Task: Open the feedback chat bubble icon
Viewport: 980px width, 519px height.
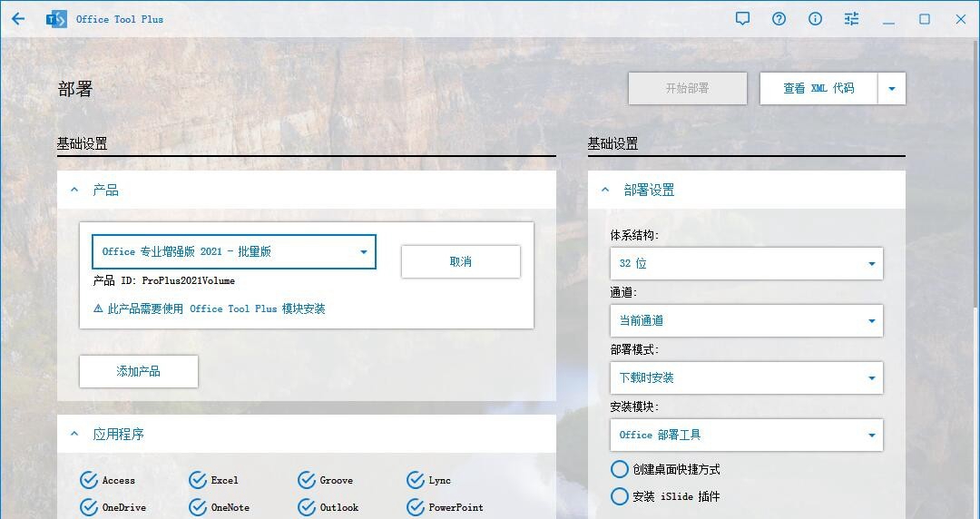Action: (x=742, y=19)
